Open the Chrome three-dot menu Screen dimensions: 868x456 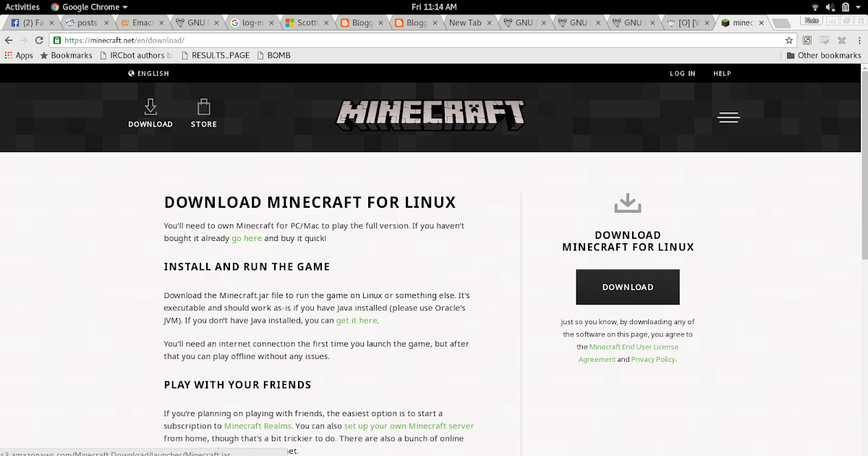859,41
